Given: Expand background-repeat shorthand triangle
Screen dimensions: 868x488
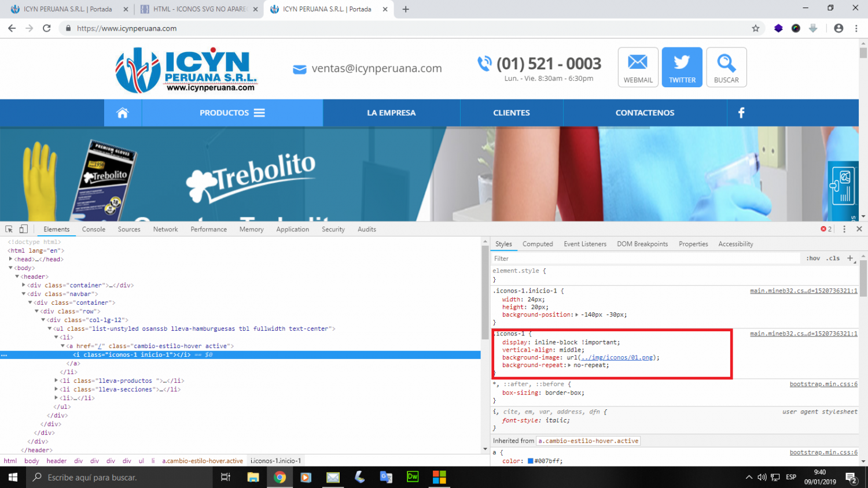Looking at the screenshot, I should click(569, 365).
